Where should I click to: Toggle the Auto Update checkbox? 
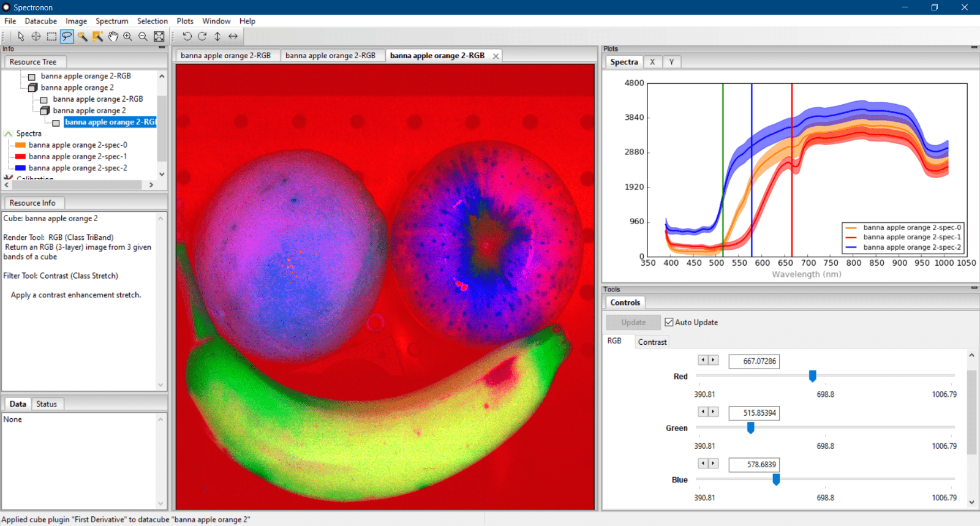tap(669, 322)
